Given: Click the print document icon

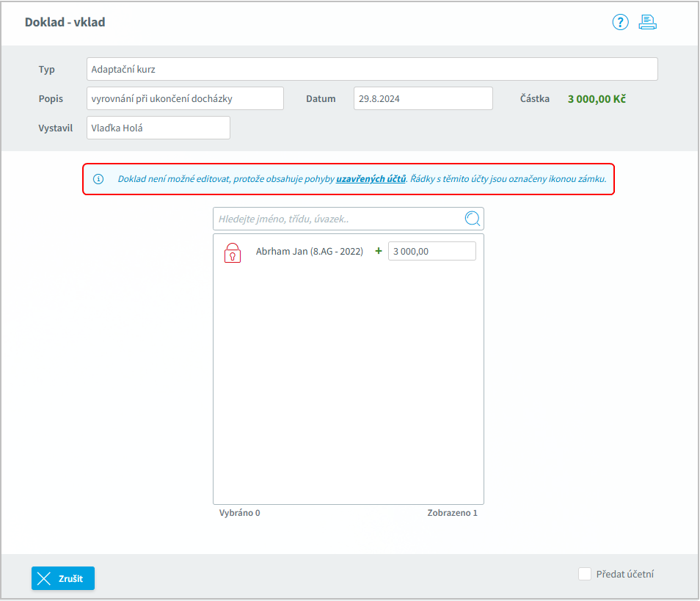Looking at the screenshot, I should coord(647,22).
